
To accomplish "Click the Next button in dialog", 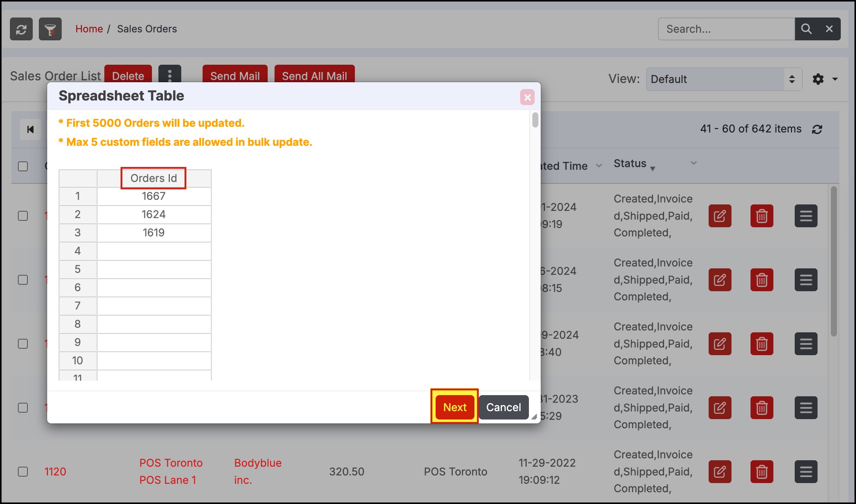I will pos(455,407).
